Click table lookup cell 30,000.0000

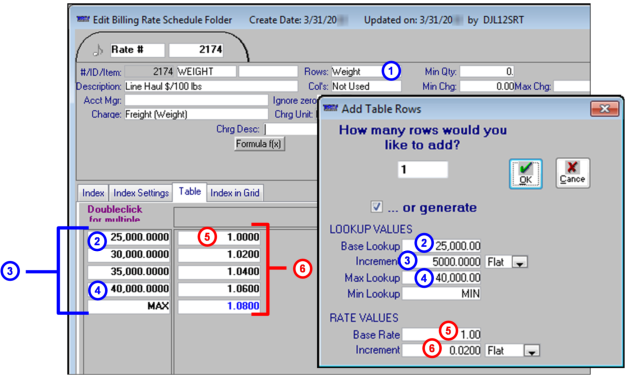coord(129,254)
